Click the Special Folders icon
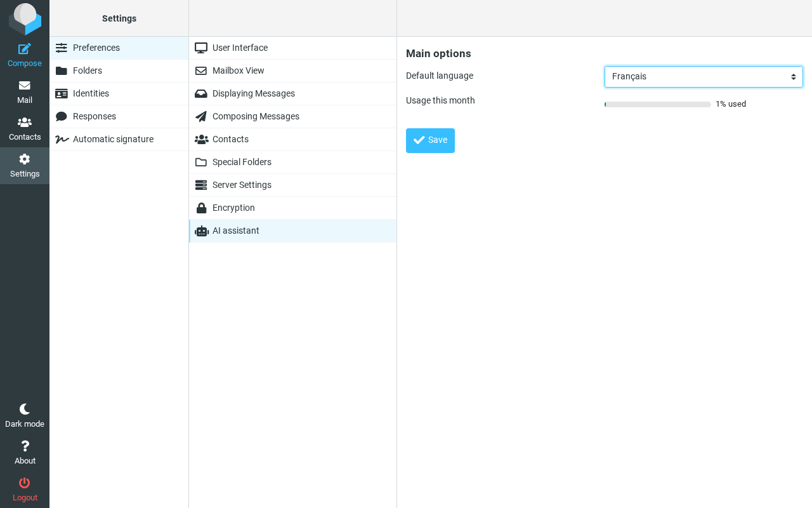Viewport: 812px width, 508px height. tap(201, 162)
